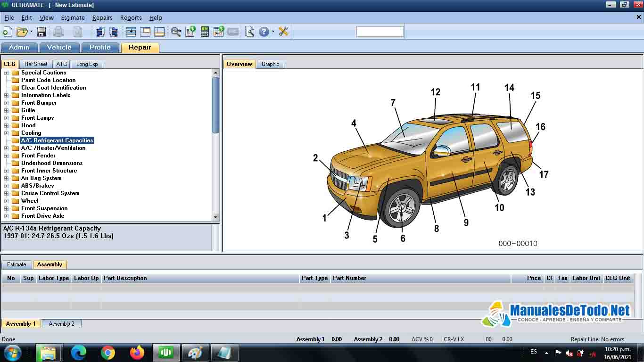Open the calculator toolbar icon
Screen dimensions: 644x362
click(x=205, y=32)
